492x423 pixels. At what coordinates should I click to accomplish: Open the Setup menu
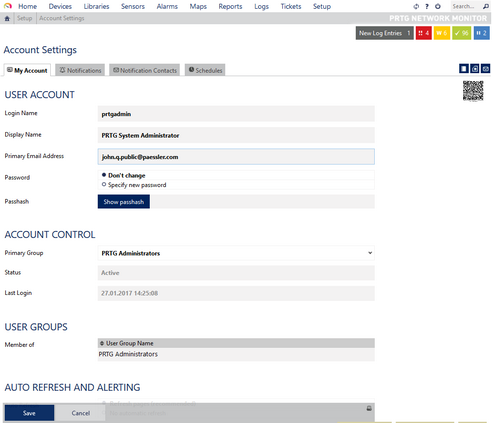[x=322, y=6]
